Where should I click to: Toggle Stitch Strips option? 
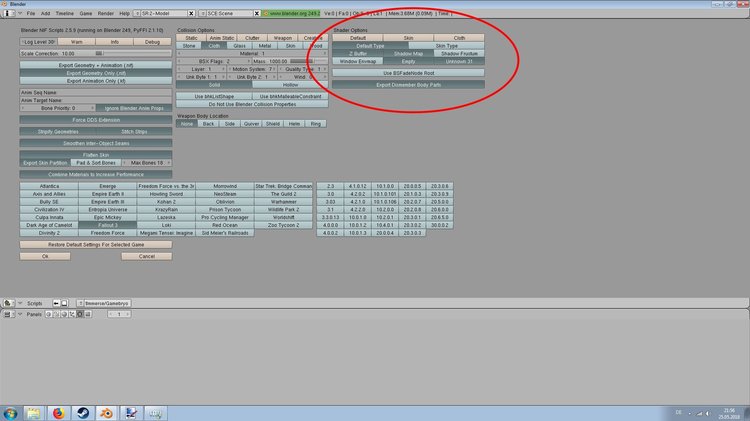coord(134,132)
